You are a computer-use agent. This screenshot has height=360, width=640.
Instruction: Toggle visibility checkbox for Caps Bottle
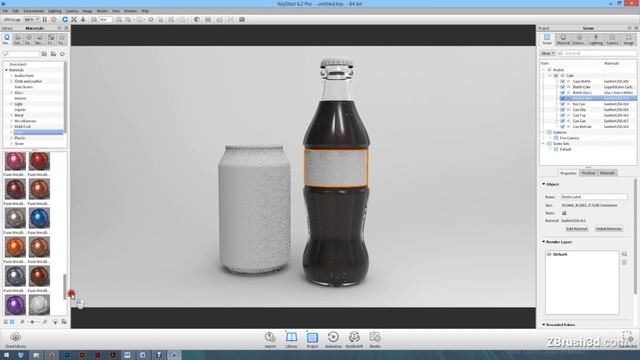[x=562, y=81]
